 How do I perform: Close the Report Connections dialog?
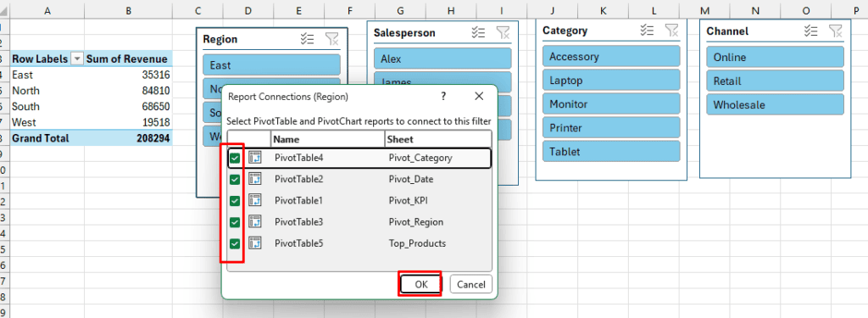tap(480, 97)
